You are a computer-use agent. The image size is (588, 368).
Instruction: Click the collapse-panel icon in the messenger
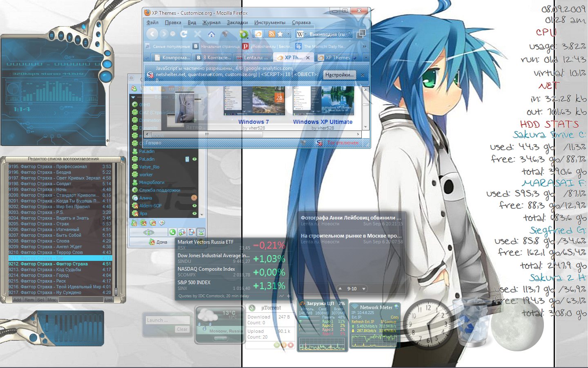(x=201, y=232)
